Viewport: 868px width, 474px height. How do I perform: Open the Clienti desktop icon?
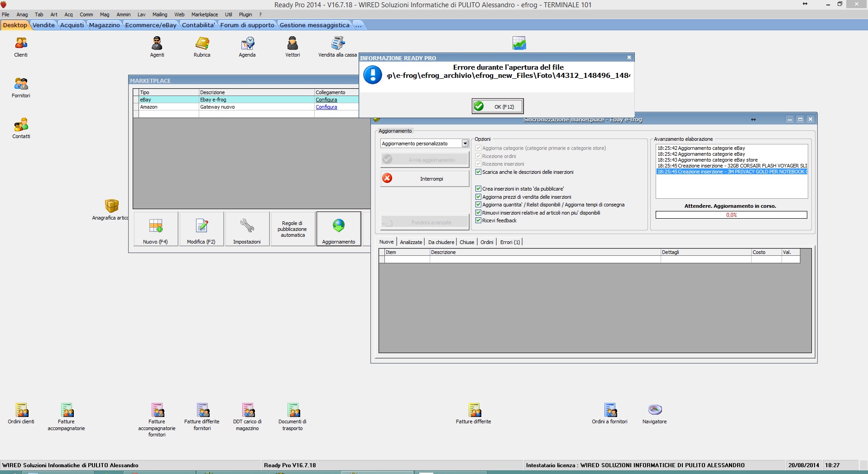pyautogui.click(x=21, y=47)
